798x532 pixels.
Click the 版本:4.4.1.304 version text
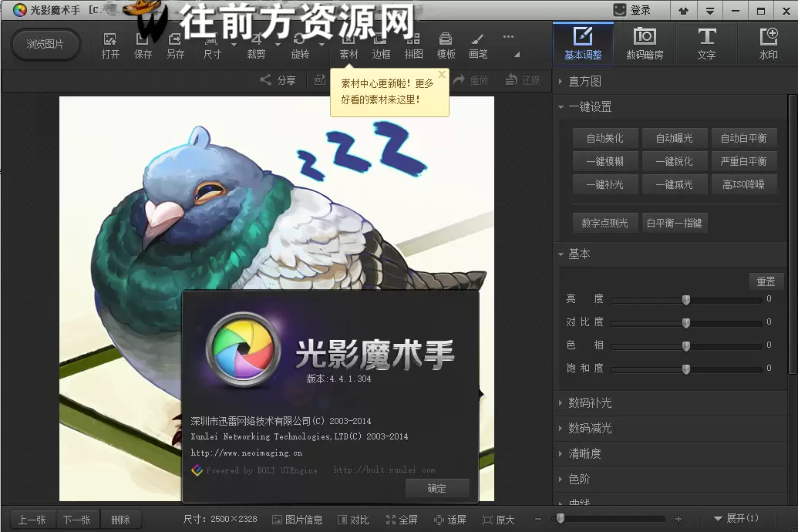(339, 379)
